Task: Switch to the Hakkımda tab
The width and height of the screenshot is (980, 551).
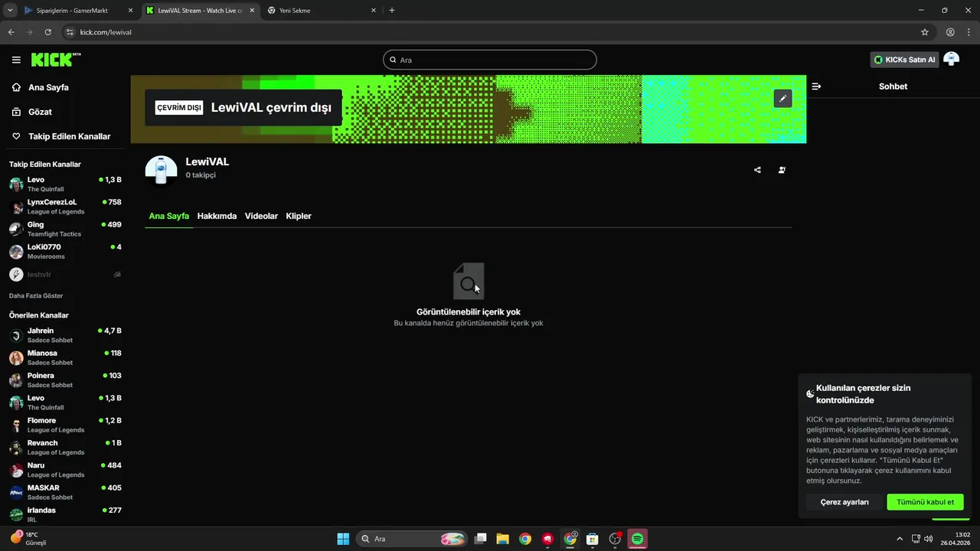Action: coord(217,216)
